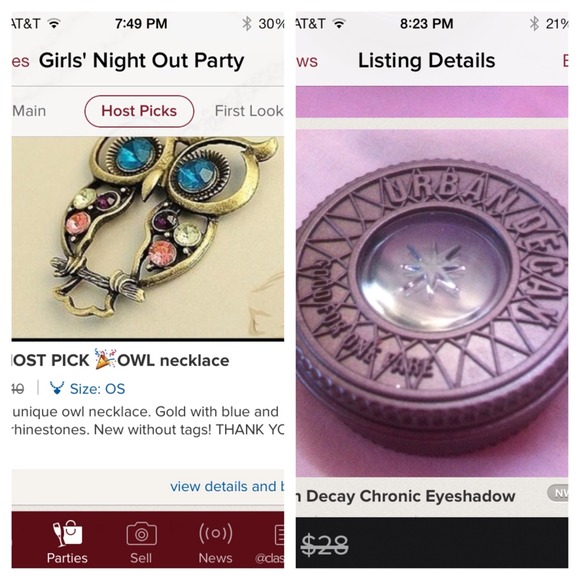Tap the profile icon beside News
This screenshot has height=580, width=580.
click(x=280, y=535)
